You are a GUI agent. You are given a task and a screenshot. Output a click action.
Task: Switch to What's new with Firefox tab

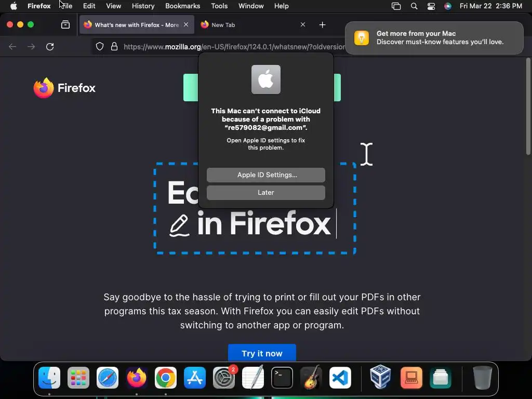pos(137,25)
